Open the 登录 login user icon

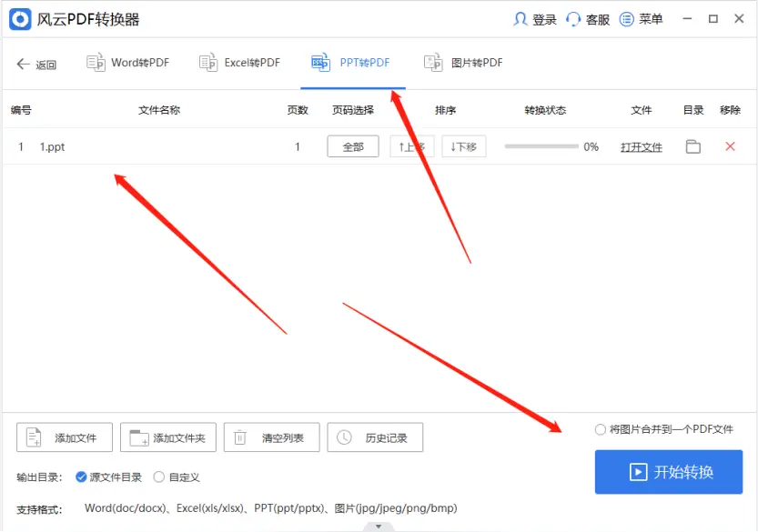520,19
